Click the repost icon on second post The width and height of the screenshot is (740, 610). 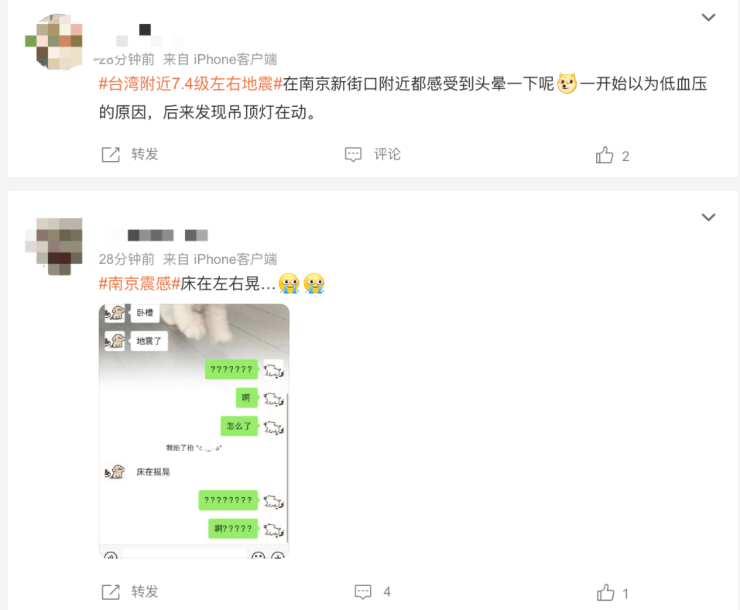coord(111,592)
